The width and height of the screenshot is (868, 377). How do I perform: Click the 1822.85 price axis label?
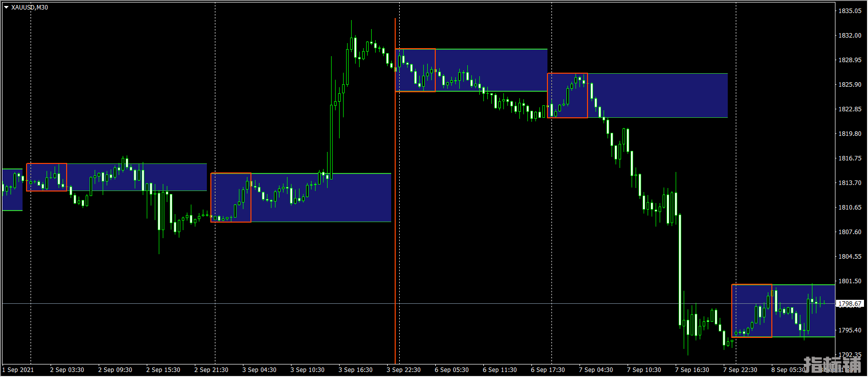pos(849,109)
